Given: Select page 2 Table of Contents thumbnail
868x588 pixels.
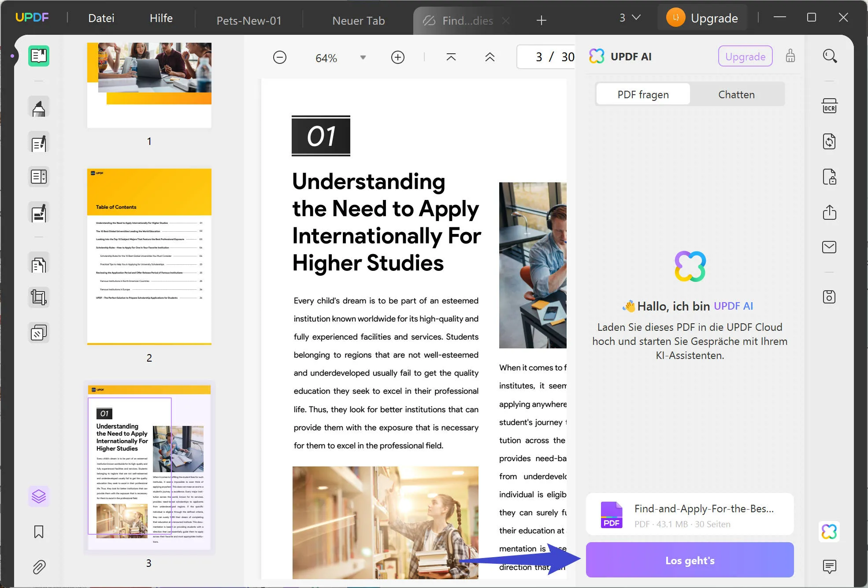Looking at the screenshot, I should 149,256.
